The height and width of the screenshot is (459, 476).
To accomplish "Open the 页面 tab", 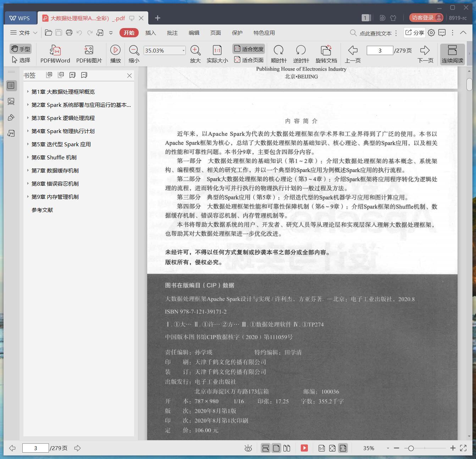I will [215, 33].
